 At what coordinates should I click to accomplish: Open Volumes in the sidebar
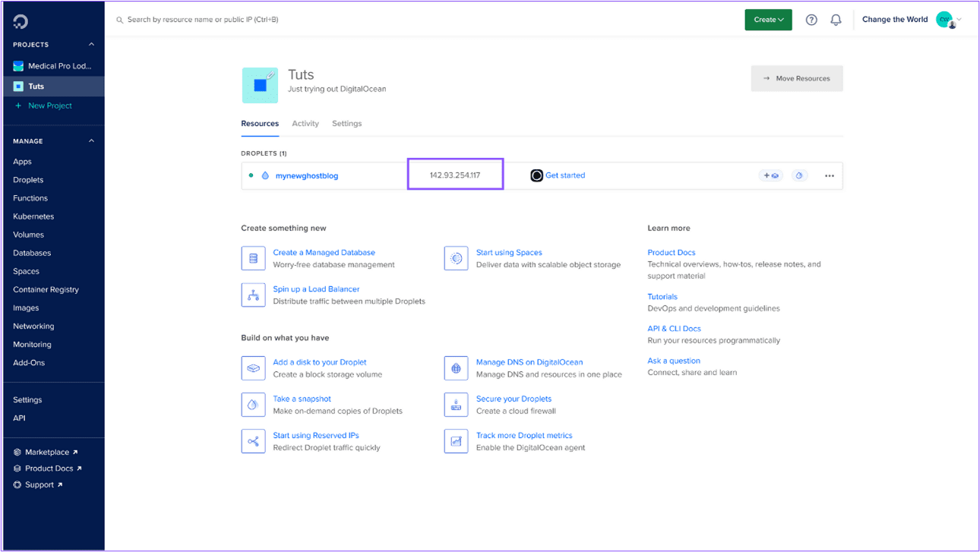click(x=28, y=235)
